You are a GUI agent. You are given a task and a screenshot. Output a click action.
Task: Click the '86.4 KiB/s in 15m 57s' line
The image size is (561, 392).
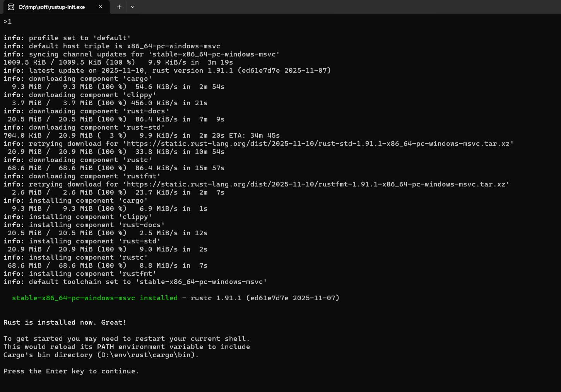pyautogui.click(x=116, y=168)
